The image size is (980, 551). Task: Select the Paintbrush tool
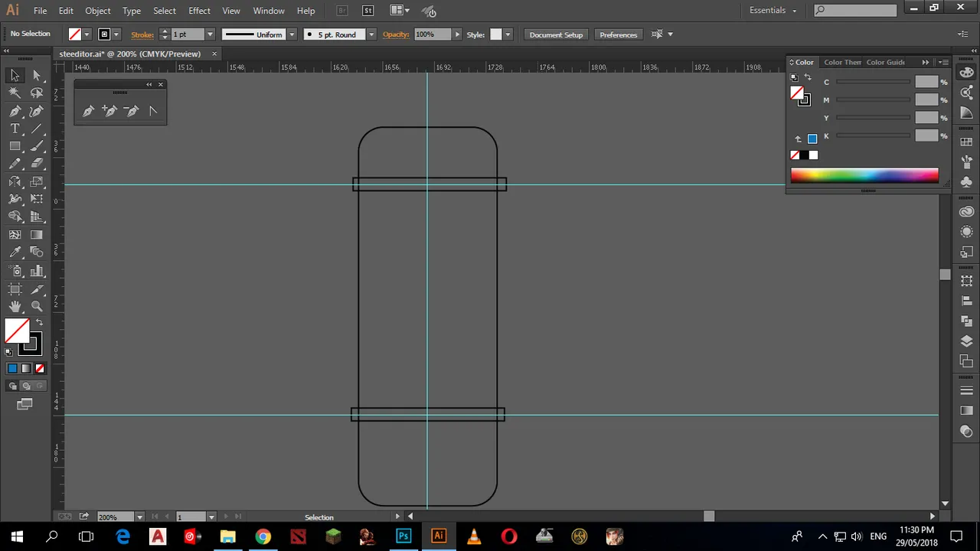click(37, 146)
